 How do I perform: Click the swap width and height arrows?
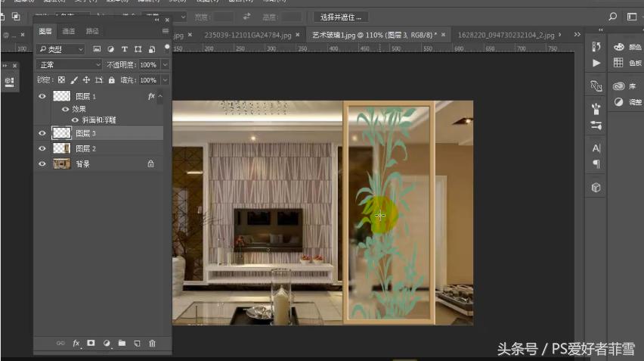(246, 17)
